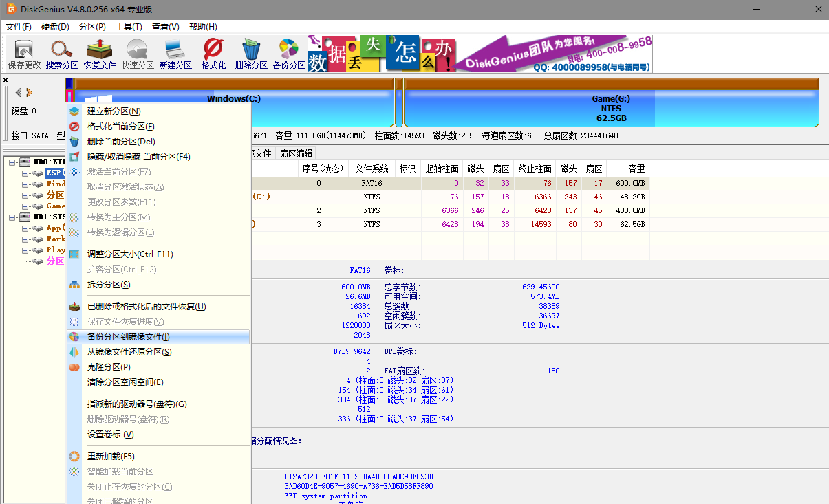Click the 保存更改 toolbar icon
The image size is (829, 504).
pyautogui.click(x=24, y=54)
